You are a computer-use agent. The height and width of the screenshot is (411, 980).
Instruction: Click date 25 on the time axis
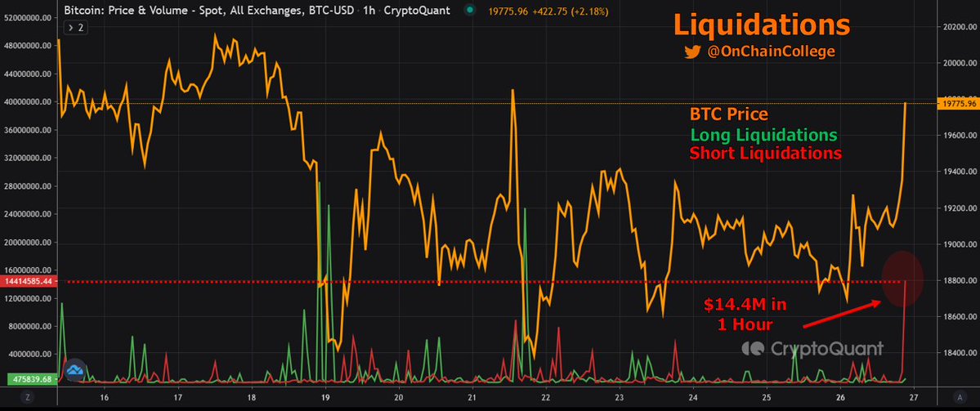[x=767, y=397]
